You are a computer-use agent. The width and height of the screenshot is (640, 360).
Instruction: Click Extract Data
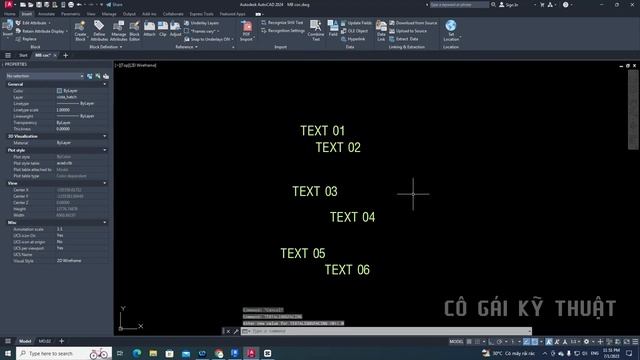404,39
